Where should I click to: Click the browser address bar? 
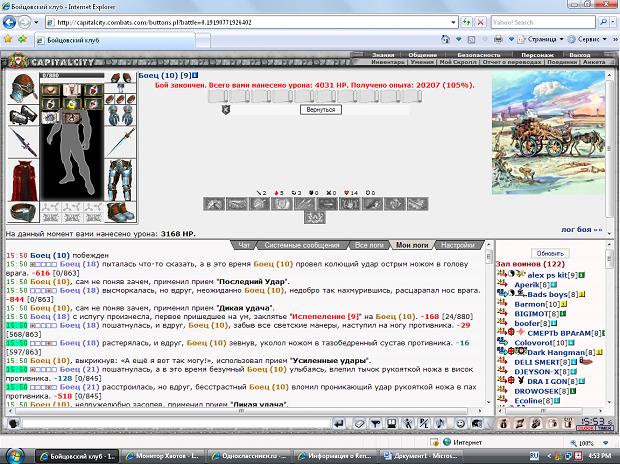click(251, 23)
